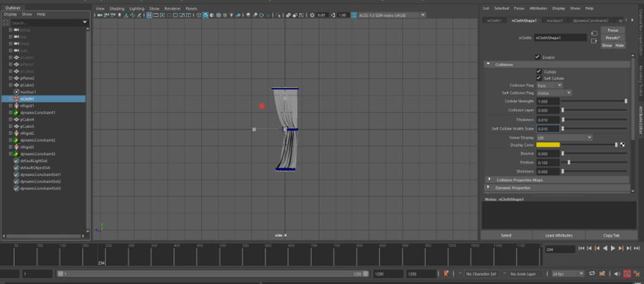Go to end of playback range
The image size is (644, 284).
[637, 248]
